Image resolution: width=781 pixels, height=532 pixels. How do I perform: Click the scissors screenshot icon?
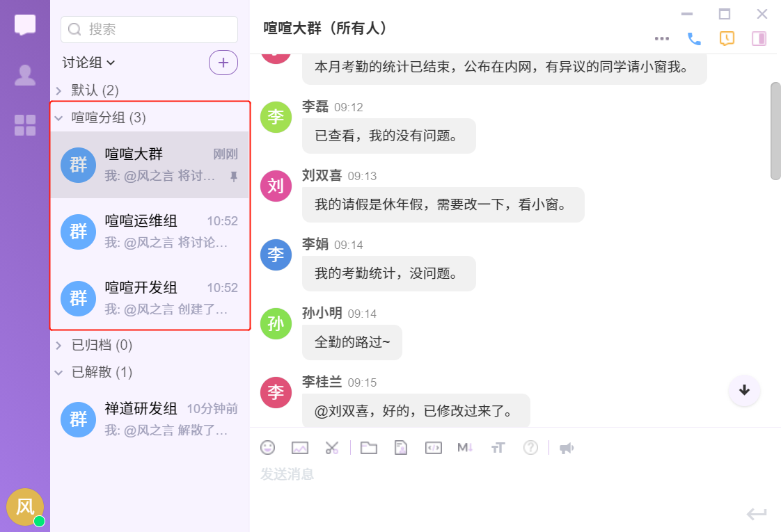pos(332,448)
